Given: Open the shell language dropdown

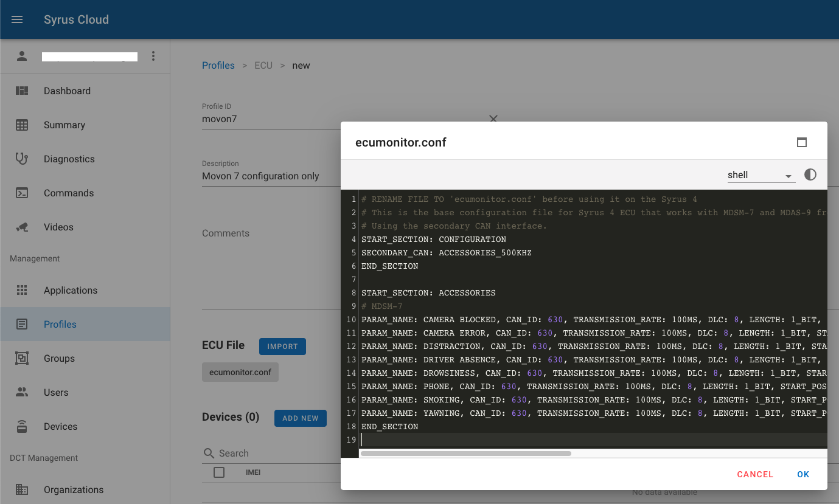Looking at the screenshot, I should click(x=761, y=175).
